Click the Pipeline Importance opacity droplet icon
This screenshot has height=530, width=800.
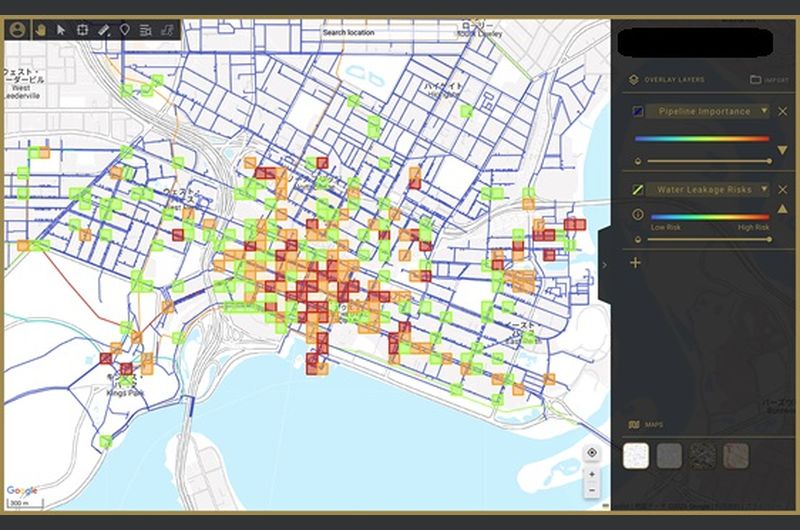(x=637, y=161)
